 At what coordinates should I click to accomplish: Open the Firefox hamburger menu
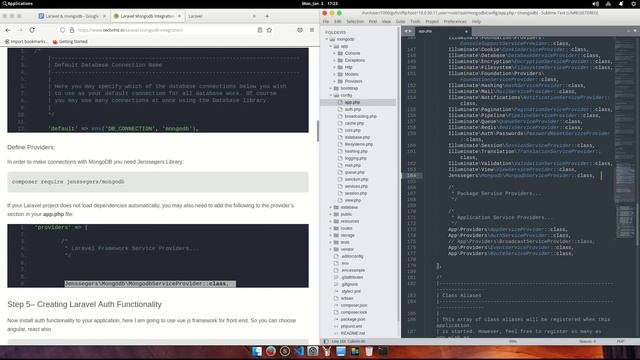312,30
